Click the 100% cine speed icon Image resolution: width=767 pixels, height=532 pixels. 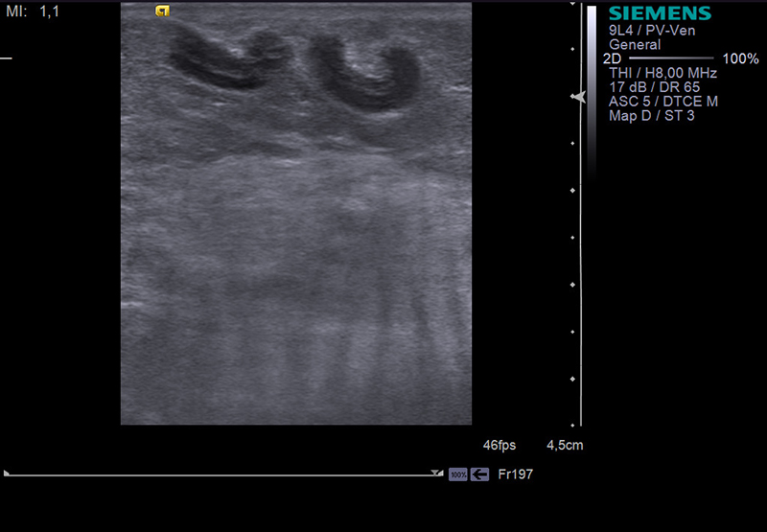[458, 474]
